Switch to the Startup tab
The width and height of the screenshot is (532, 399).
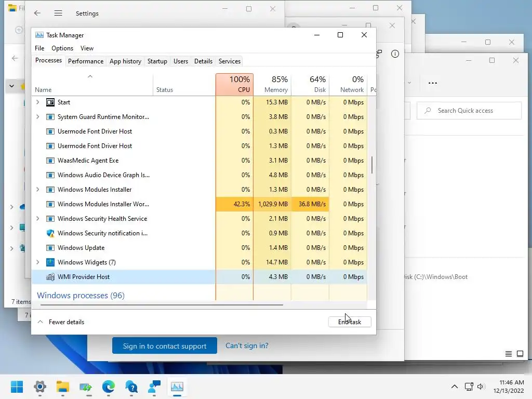[157, 61]
